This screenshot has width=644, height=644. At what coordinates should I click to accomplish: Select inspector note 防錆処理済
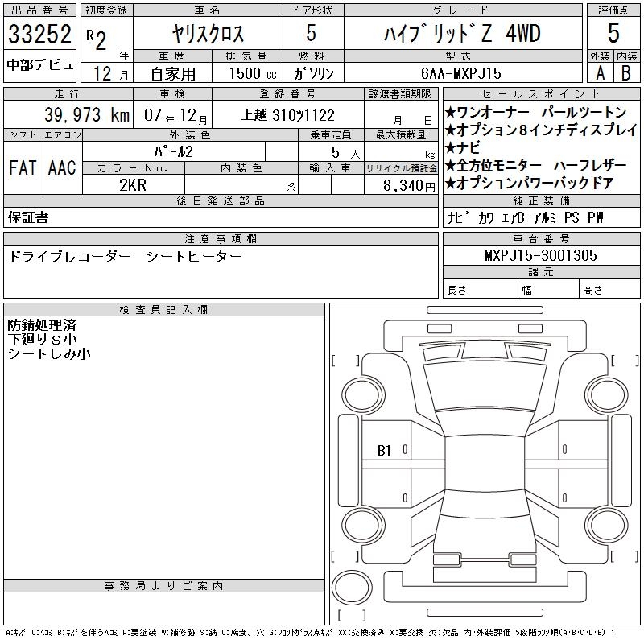point(42,325)
